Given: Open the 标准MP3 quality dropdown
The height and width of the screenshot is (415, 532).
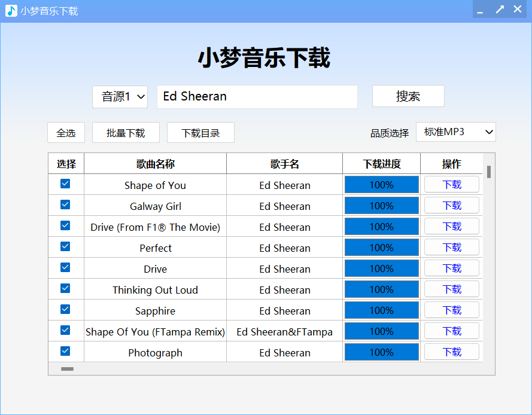Looking at the screenshot, I should point(455,132).
